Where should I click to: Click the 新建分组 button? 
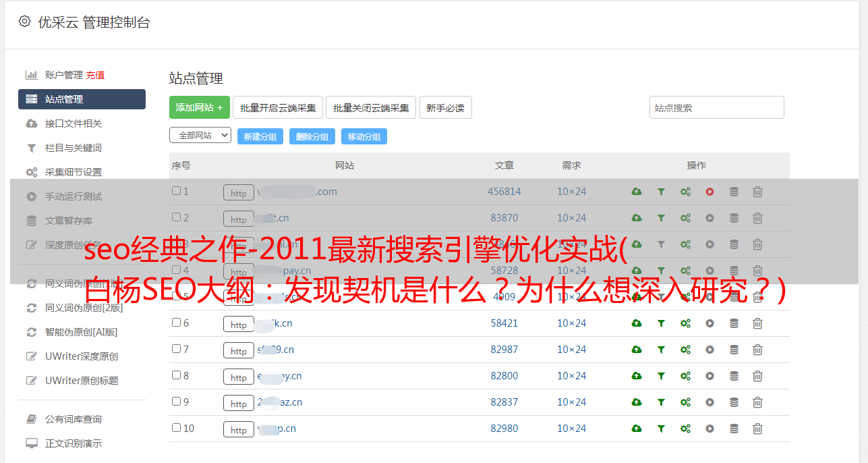point(260,136)
